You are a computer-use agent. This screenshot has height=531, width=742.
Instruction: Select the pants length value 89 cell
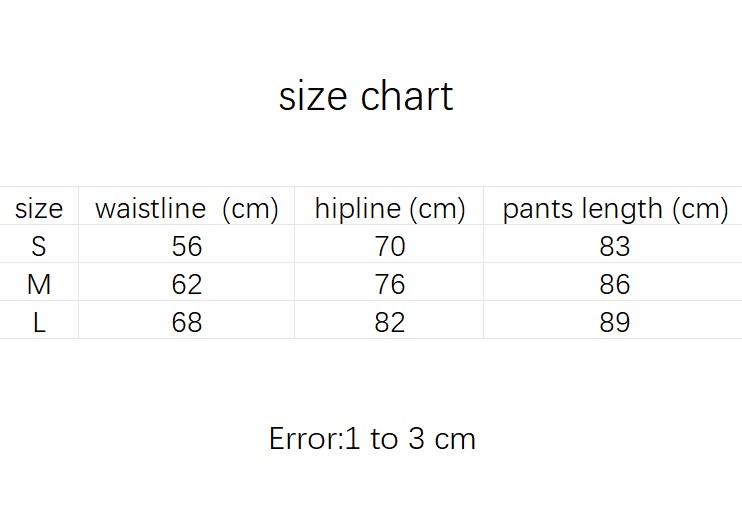coord(613,320)
